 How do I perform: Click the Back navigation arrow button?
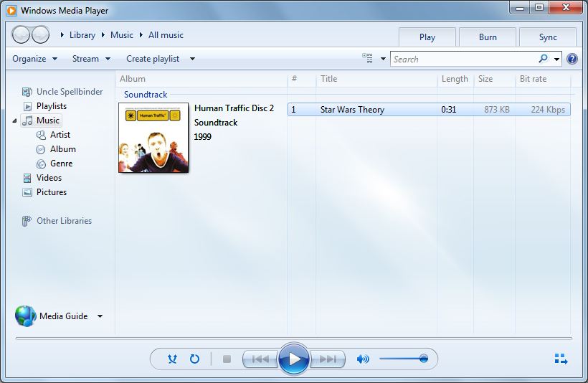pos(21,35)
